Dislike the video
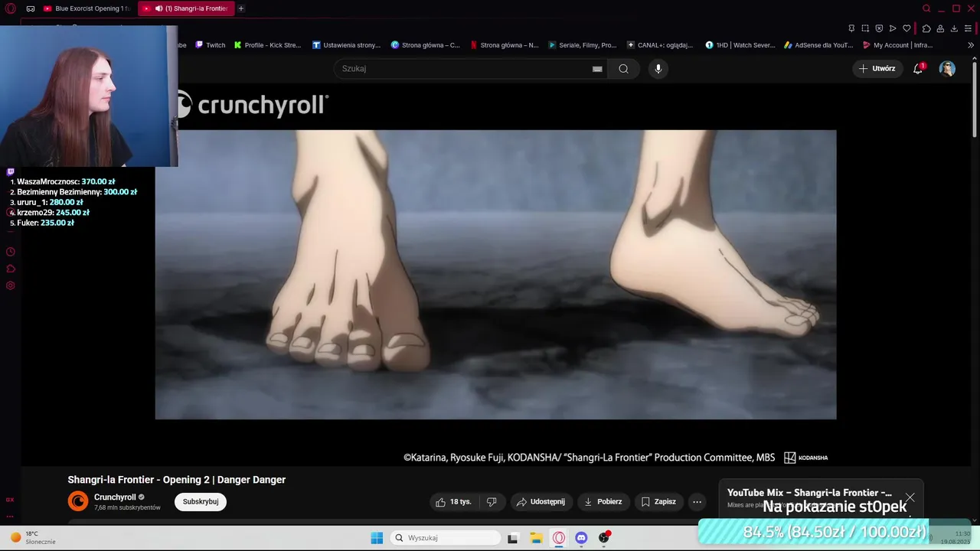 tap(492, 501)
